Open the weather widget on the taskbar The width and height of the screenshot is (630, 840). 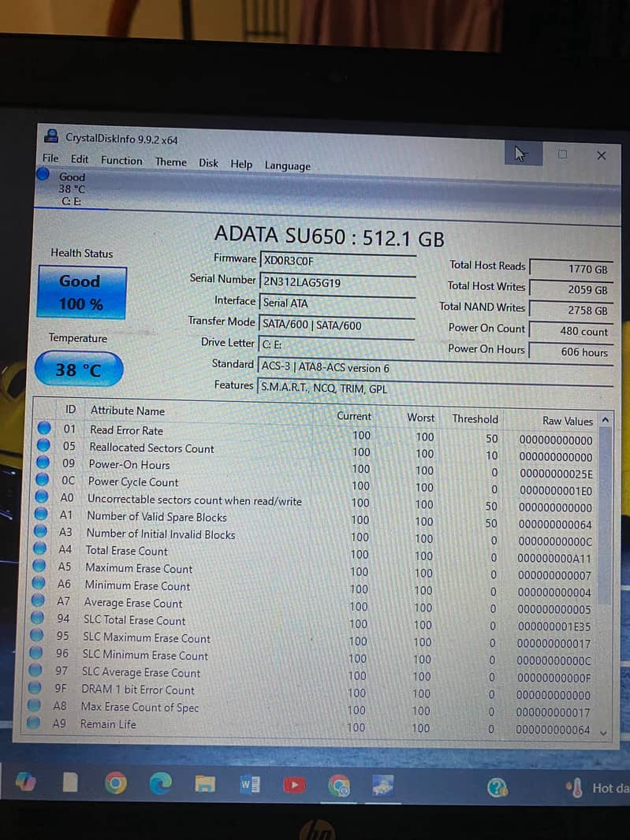[x=598, y=787]
